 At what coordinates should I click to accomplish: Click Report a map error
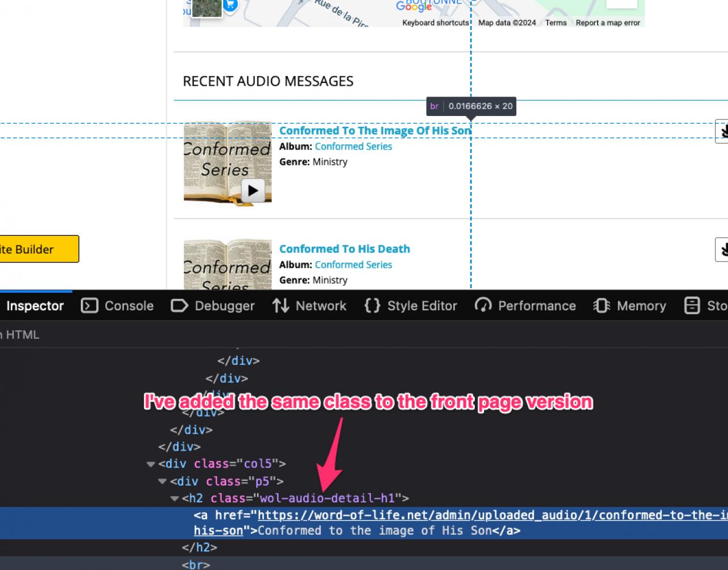[x=608, y=23]
